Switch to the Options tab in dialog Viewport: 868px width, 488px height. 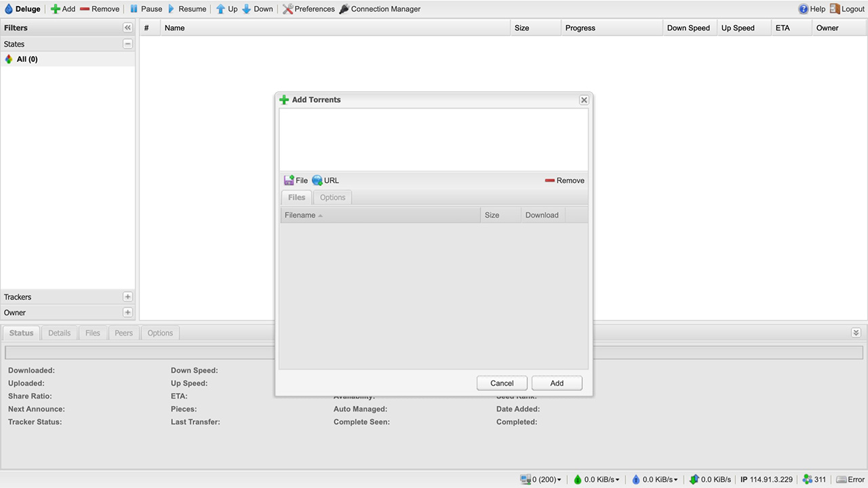[332, 197]
